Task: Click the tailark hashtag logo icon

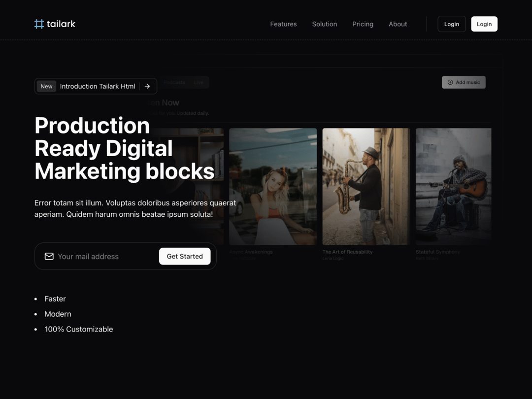Action: pos(39,24)
